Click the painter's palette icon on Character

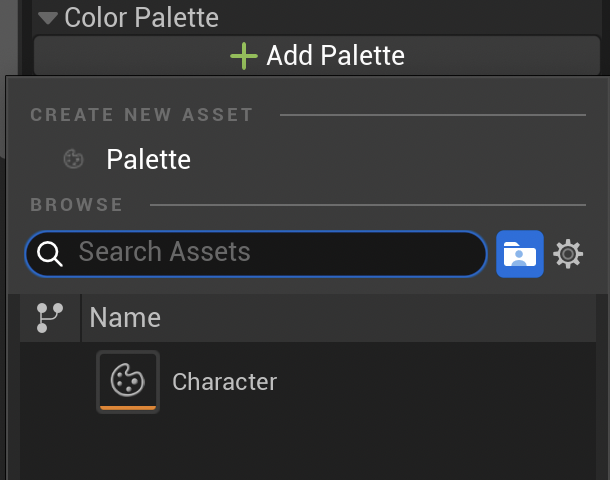127,379
